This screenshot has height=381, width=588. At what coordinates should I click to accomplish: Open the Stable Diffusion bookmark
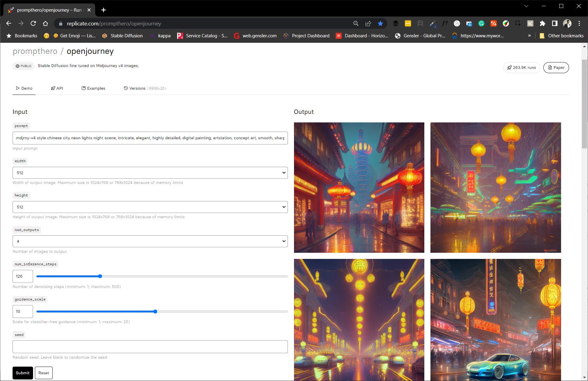122,35
